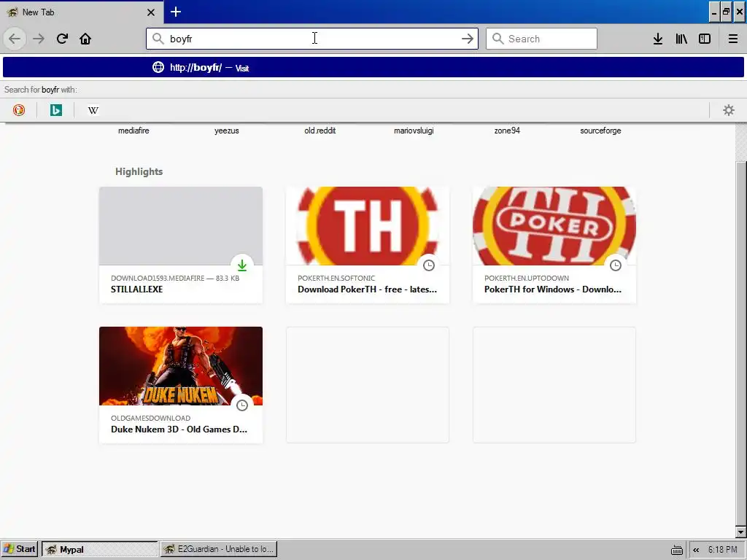Open the Uptodown PokerTH highlight card
This screenshot has height=560, width=747.
pyautogui.click(x=554, y=245)
